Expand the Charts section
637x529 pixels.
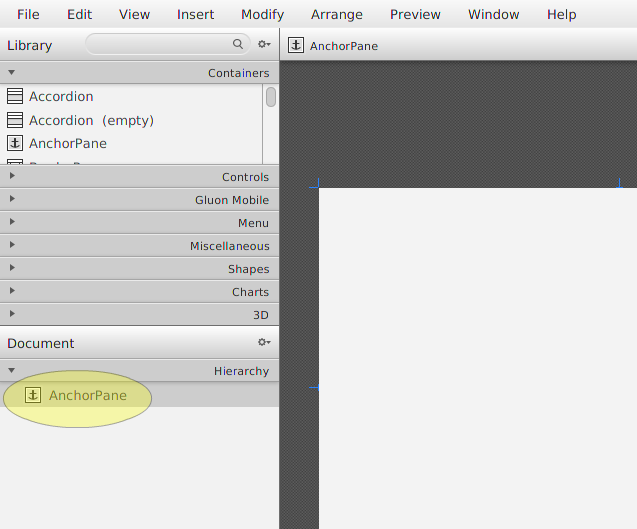12,292
